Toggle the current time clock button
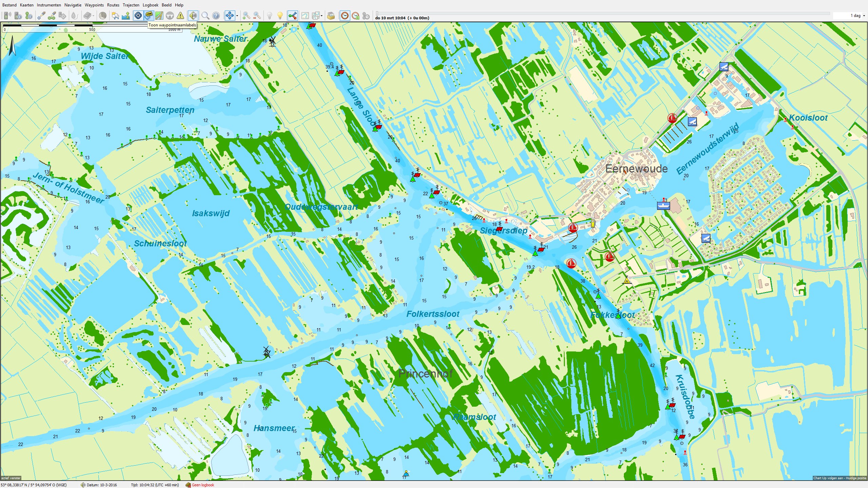 tap(344, 16)
